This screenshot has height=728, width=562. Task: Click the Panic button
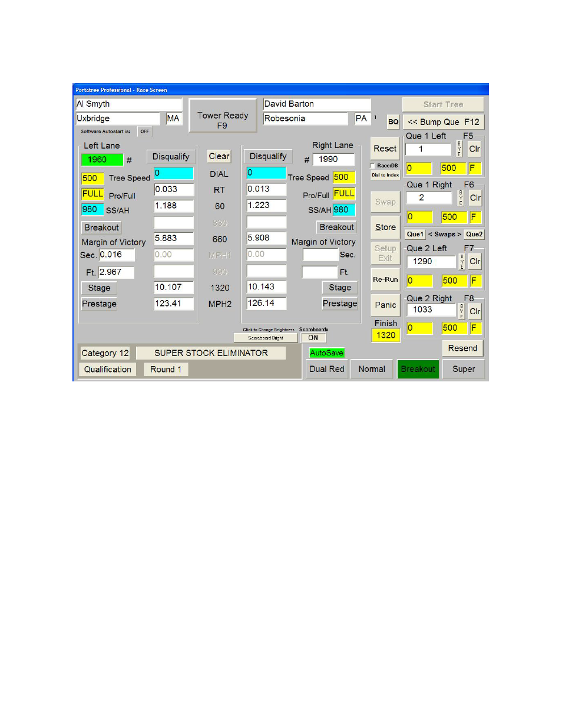tap(385, 305)
